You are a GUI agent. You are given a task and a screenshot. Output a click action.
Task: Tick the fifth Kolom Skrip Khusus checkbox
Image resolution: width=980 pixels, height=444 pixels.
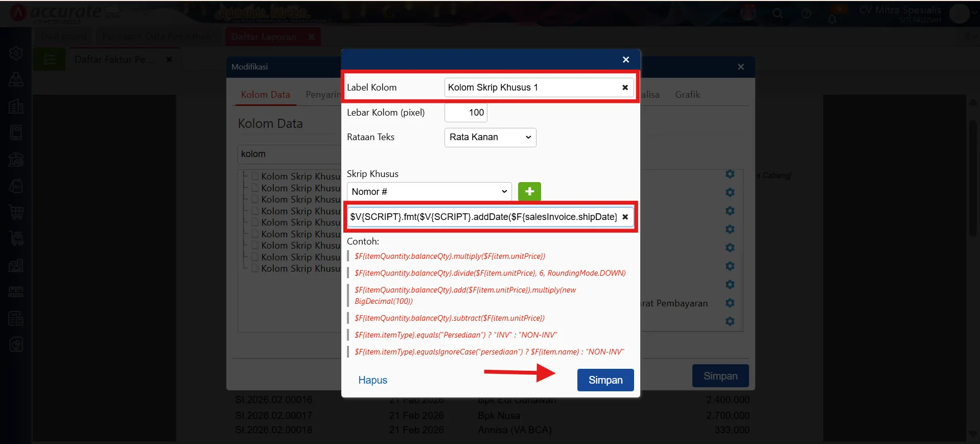pos(255,222)
